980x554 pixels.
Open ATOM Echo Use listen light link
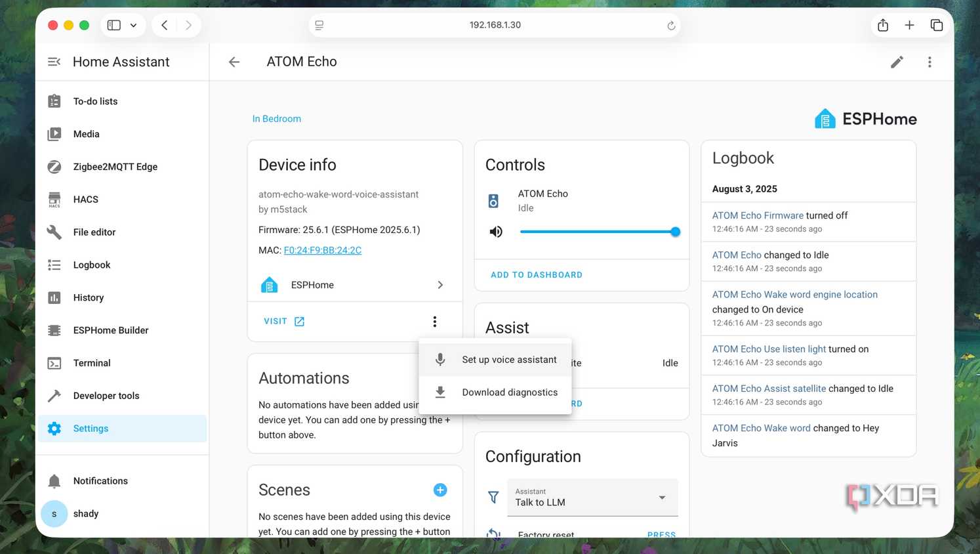click(x=769, y=349)
